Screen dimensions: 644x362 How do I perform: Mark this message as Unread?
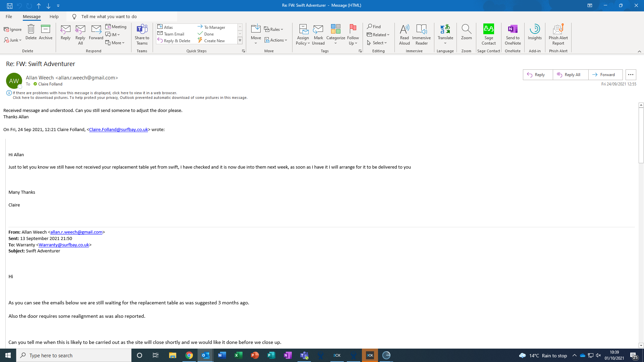[318, 34]
